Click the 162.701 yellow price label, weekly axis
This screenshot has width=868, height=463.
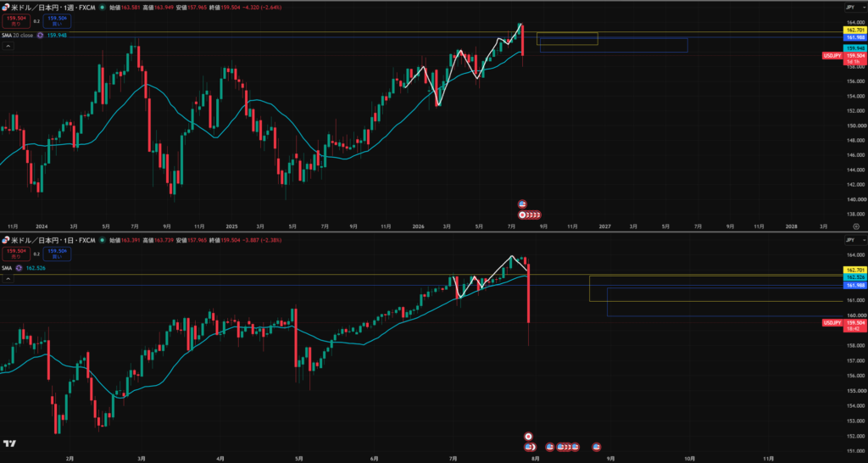pyautogui.click(x=855, y=30)
